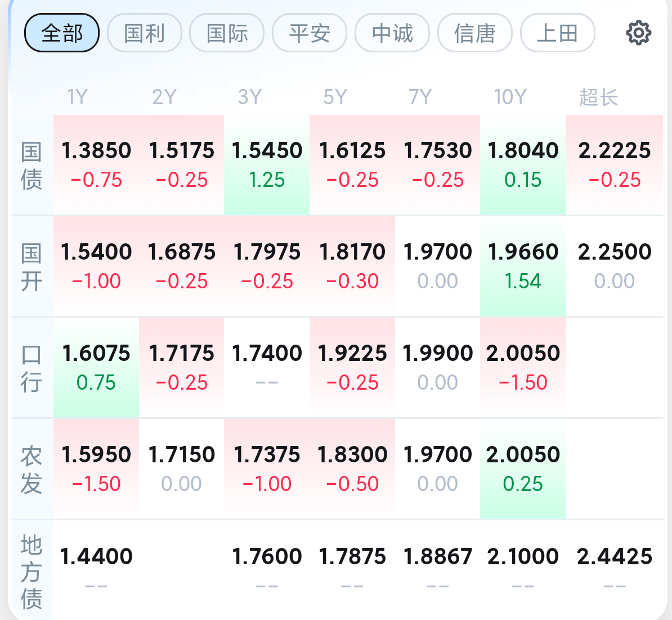
Task: Select the 国债 超长 cell 2.2225
Action: (614, 164)
